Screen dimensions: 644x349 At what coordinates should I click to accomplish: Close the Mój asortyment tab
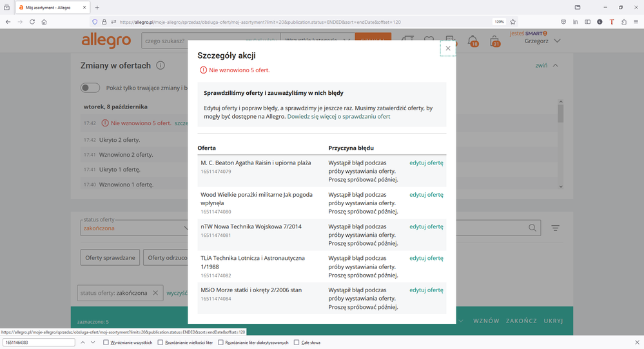tap(84, 7)
